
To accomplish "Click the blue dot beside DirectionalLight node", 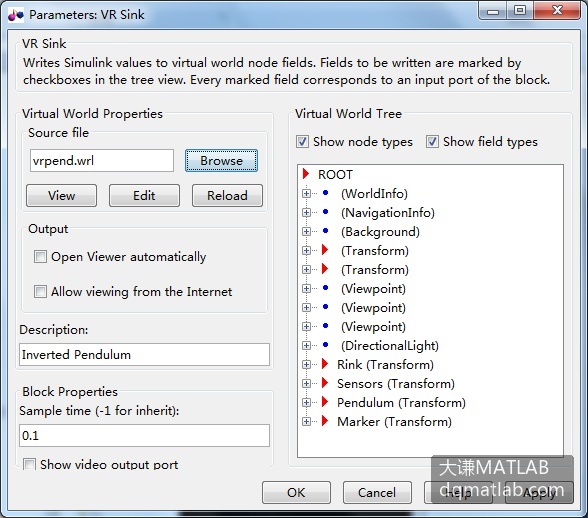I will pyautogui.click(x=326, y=345).
